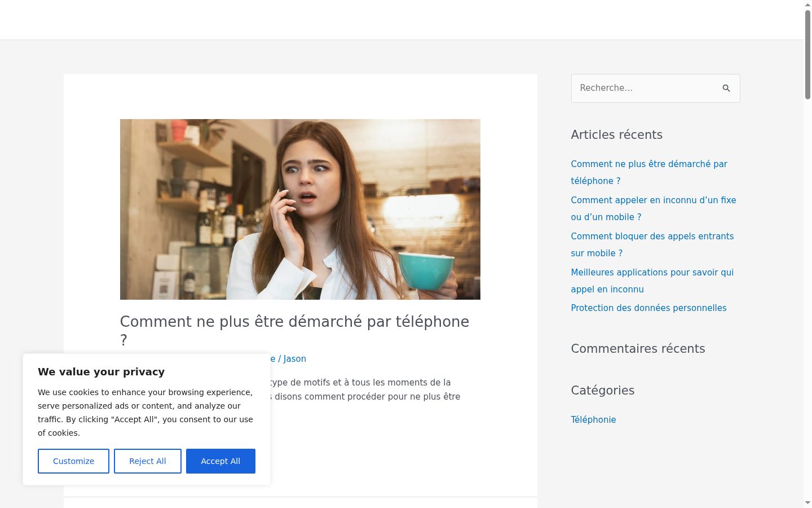View author Jason's profile
This screenshot has height=508, width=812.
295,358
